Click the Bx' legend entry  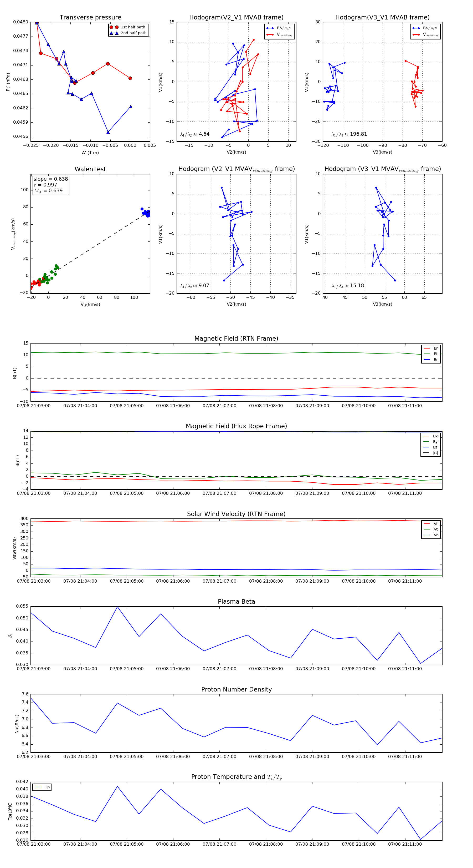[x=431, y=436]
